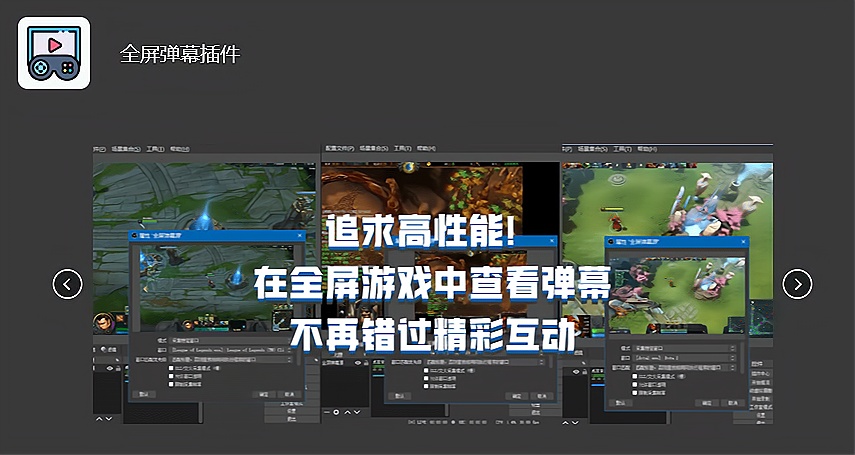Advance to the next carousel slide
The width and height of the screenshot is (855, 455).
click(797, 284)
